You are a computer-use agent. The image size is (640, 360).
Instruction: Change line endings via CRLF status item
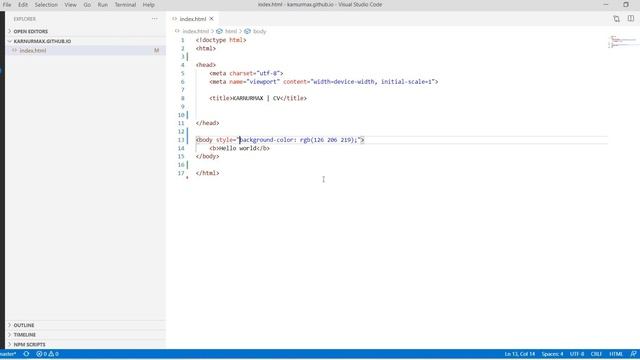pyautogui.click(x=596, y=354)
